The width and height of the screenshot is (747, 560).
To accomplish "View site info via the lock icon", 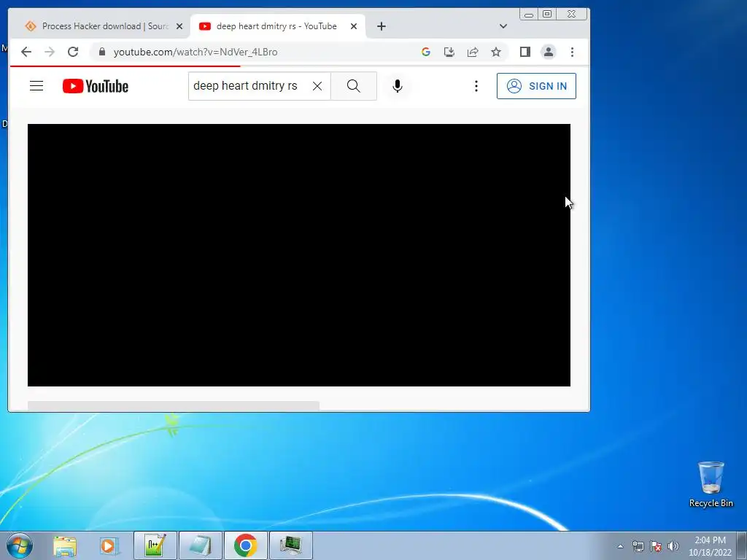I will coord(101,52).
